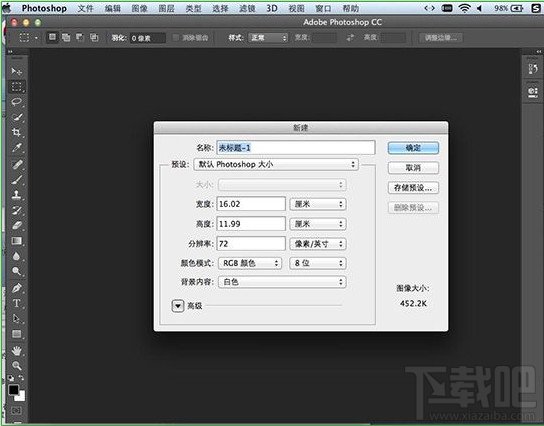Image resolution: width=544 pixels, height=426 pixels.
Task: Click the 分辨率 resolution field showing 72
Action: tap(251, 244)
